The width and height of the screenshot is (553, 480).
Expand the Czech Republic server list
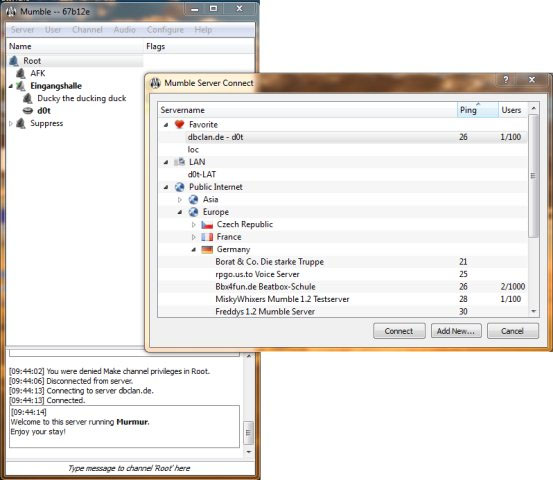coord(193,225)
